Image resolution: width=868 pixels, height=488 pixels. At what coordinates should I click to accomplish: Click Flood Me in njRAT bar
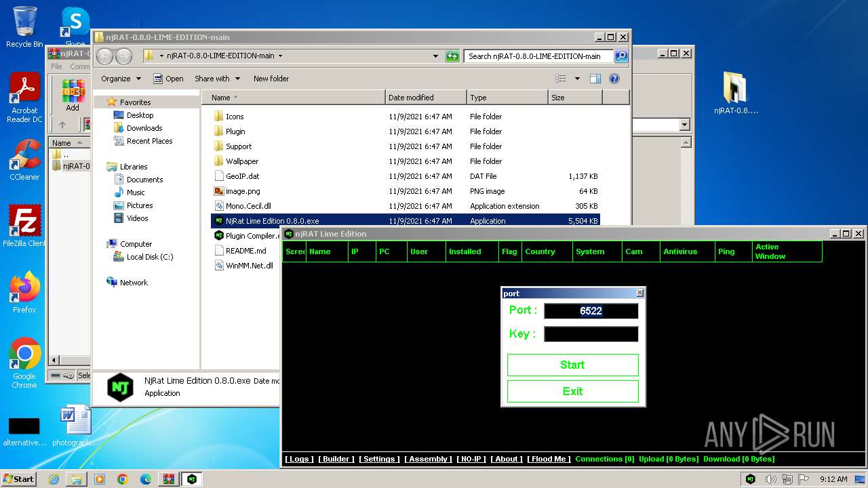click(x=549, y=459)
